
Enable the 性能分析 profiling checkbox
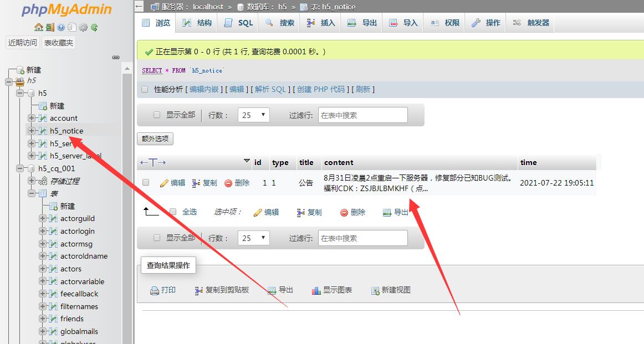click(145, 89)
